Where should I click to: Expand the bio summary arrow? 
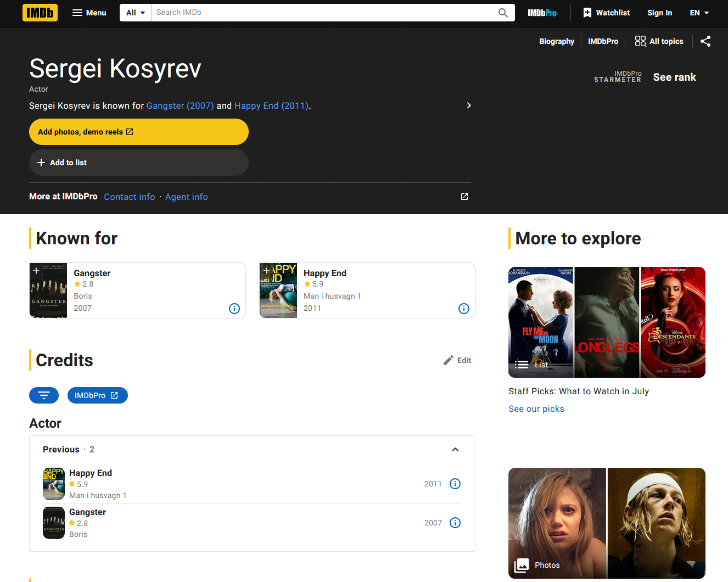(468, 105)
